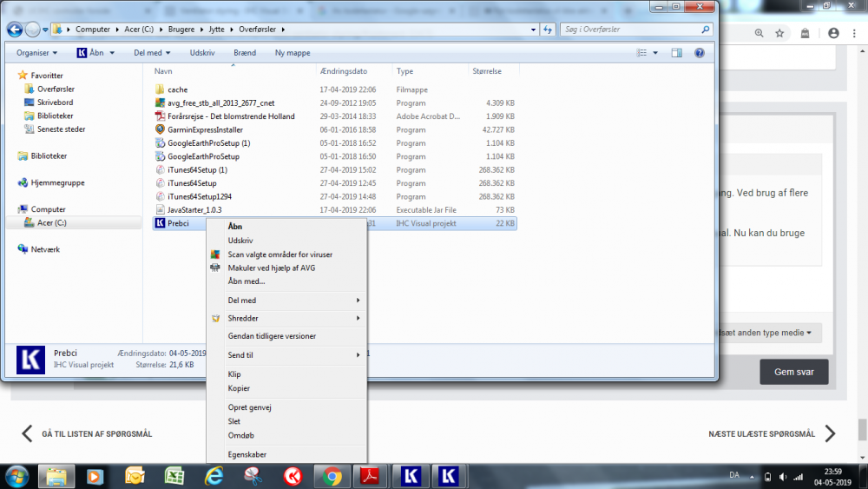Image resolution: width=868 pixels, height=489 pixels.
Task: Select the GarminExpressInstaller file
Action: click(x=205, y=129)
